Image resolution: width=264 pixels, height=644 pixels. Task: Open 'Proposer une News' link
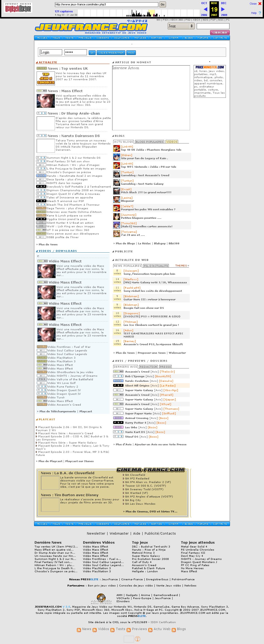coord(152,353)
